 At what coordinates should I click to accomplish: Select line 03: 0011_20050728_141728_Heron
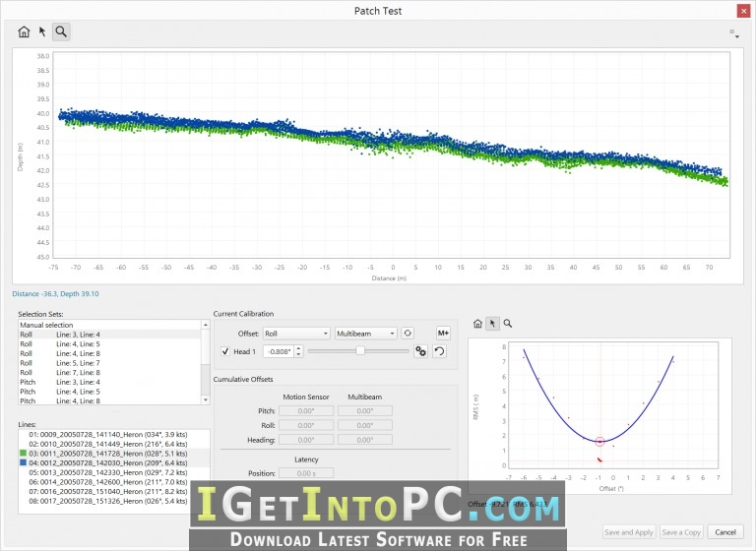[x=114, y=454]
